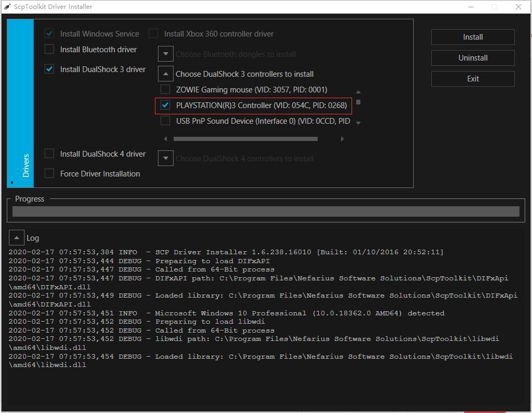Click horizontal scrollbar left arrow in device list
Screen dimensions: 532x413
click(165, 138)
